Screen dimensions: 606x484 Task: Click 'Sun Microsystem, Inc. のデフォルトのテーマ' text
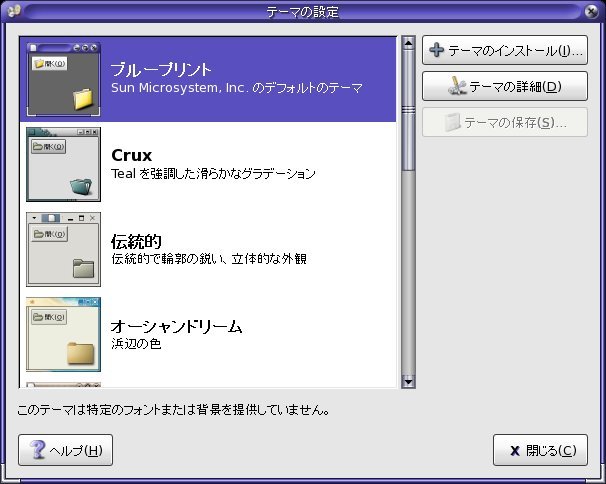237,88
